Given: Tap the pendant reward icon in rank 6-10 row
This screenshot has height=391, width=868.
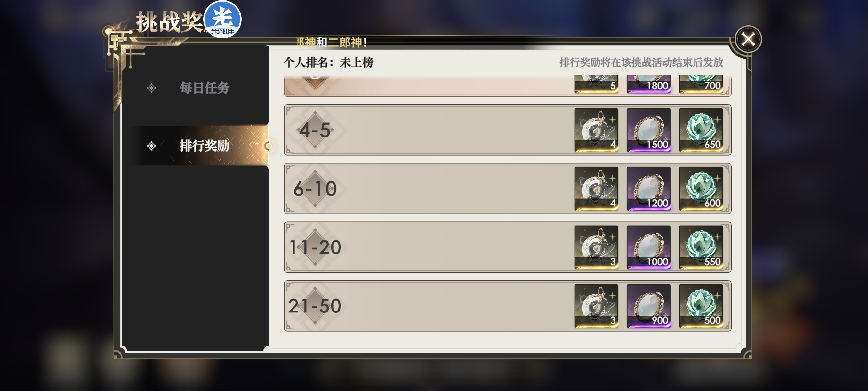Looking at the screenshot, I should tap(596, 188).
